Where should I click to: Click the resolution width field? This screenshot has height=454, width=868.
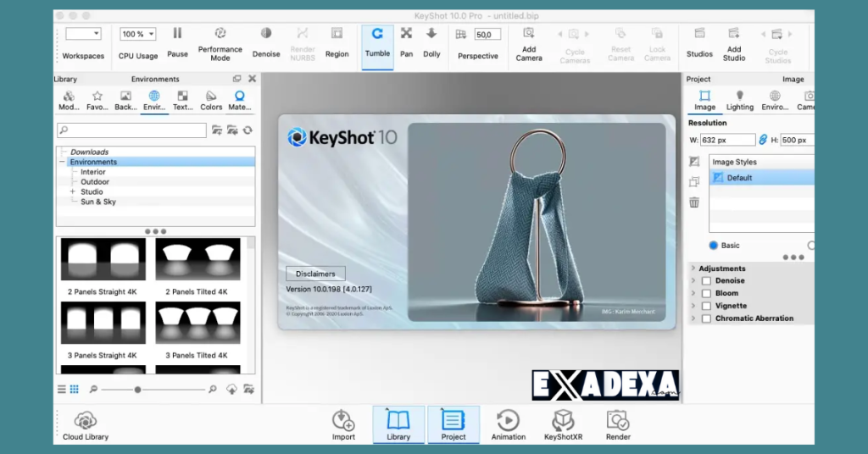727,140
